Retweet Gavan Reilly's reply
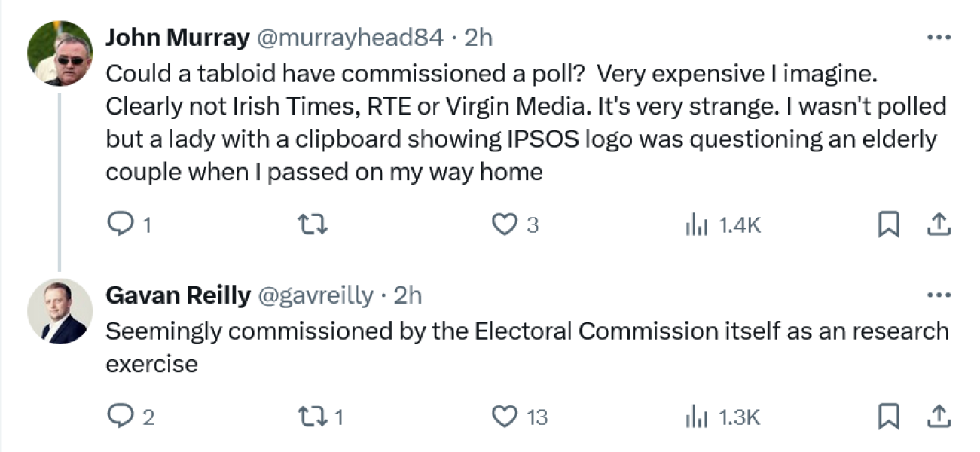 [312, 416]
